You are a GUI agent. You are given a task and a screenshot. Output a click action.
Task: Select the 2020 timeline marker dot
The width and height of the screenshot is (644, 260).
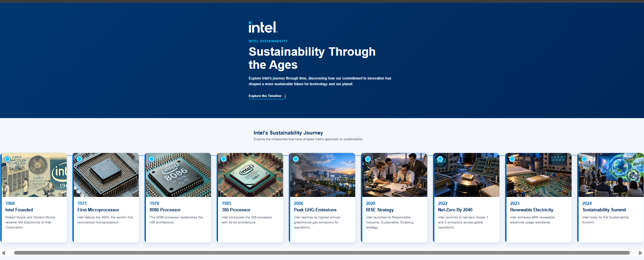368,159
